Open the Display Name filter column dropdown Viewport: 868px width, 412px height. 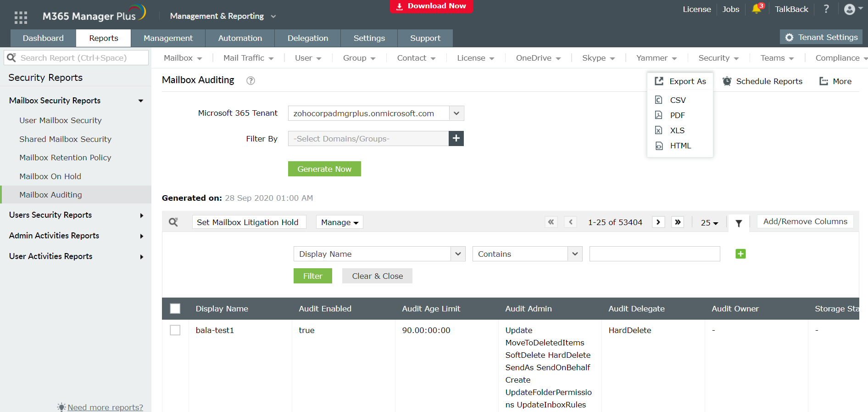click(458, 254)
